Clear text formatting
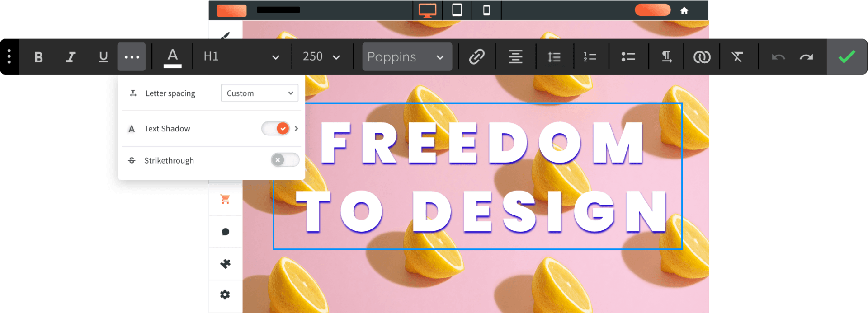Screen dimensions: 868x313 point(737,57)
